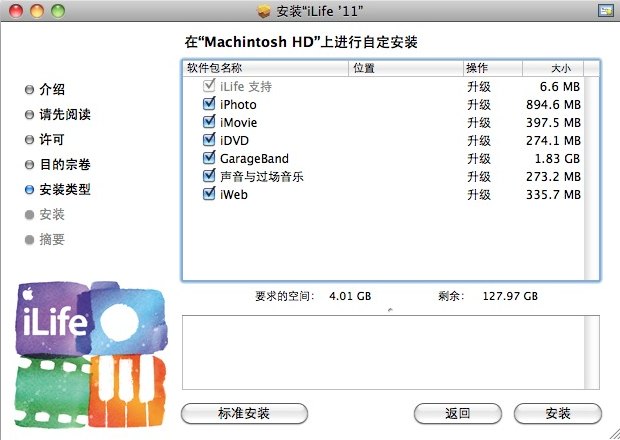Select the iLife 支持 row name
Viewport: 620px width, 440px height.
pos(246,87)
